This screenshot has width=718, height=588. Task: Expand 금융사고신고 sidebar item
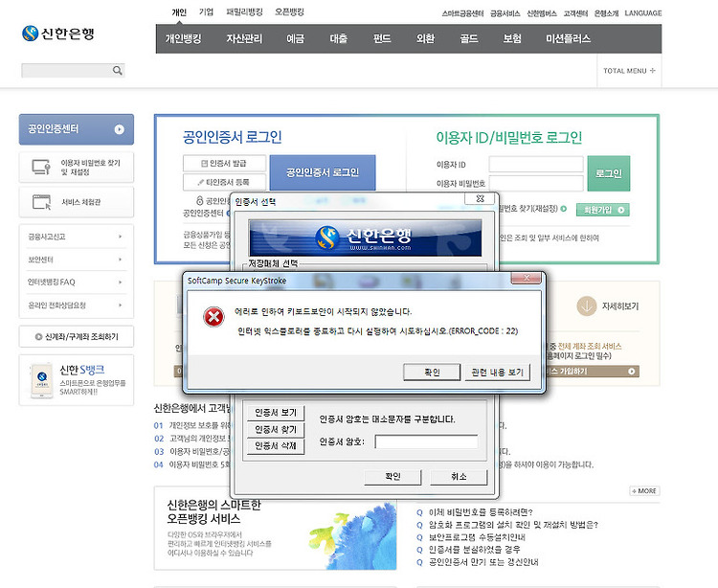pyautogui.click(x=76, y=237)
